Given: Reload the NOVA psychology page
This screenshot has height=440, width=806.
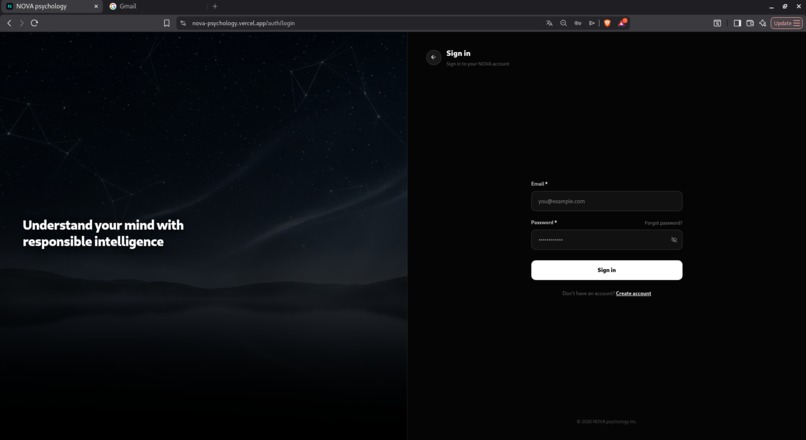Looking at the screenshot, I should 34,23.
